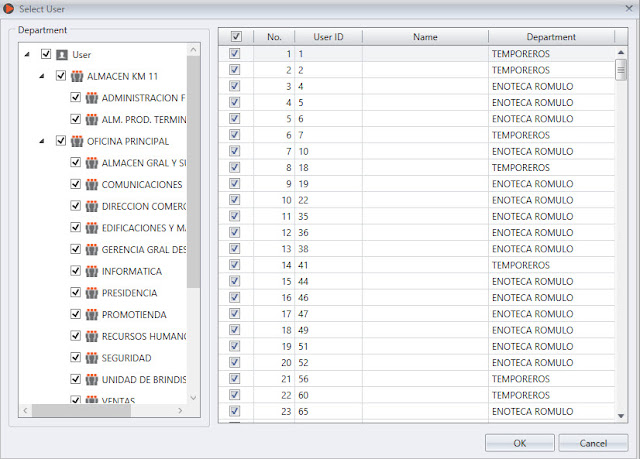Click the ALM. PROD. TERMIN group icon

(91, 120)
